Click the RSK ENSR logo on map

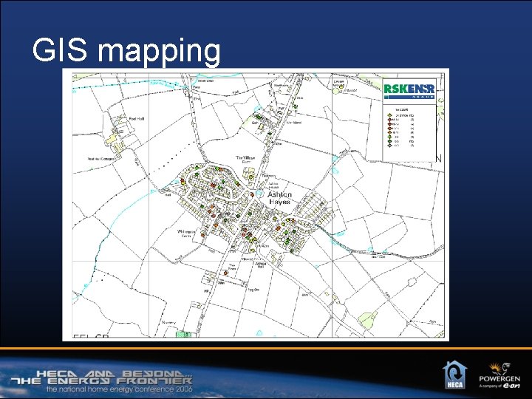point(409,91)
